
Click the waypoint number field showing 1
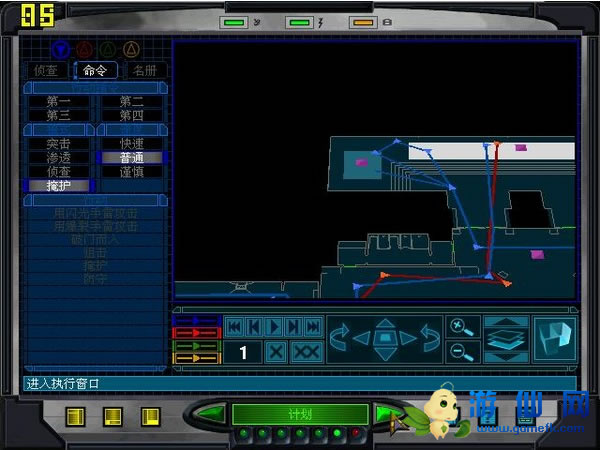coord(243,352)
